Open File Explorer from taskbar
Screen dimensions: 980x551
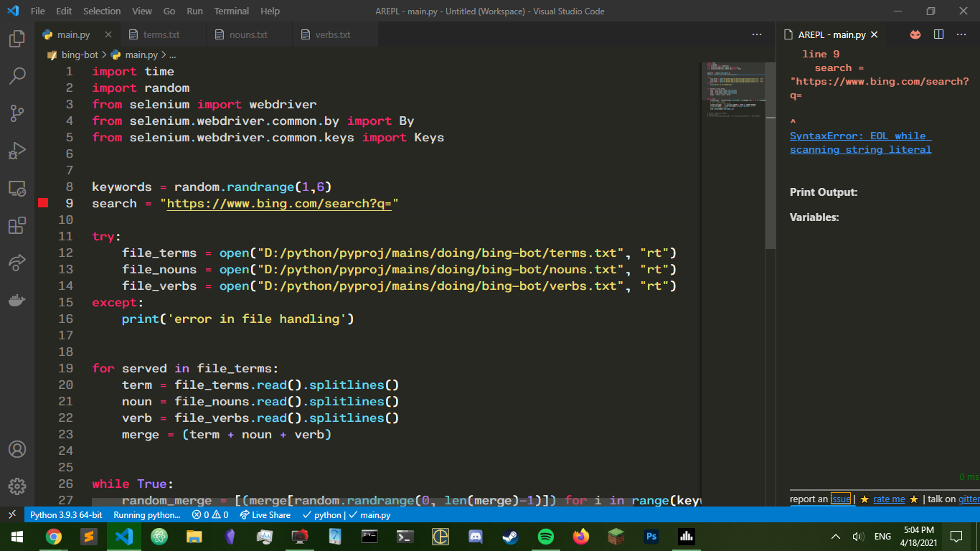click(194, 537)
